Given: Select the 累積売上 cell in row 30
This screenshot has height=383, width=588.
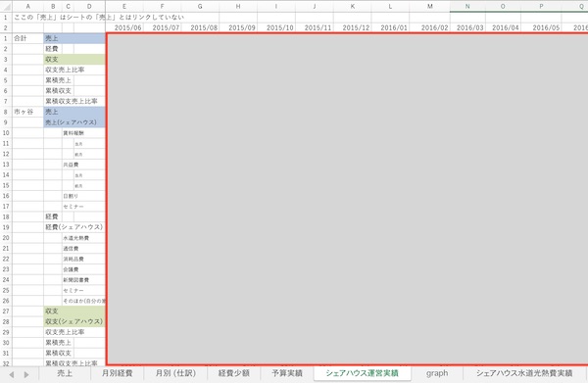Looking at the screenshot, I should [x=58, y=343].
